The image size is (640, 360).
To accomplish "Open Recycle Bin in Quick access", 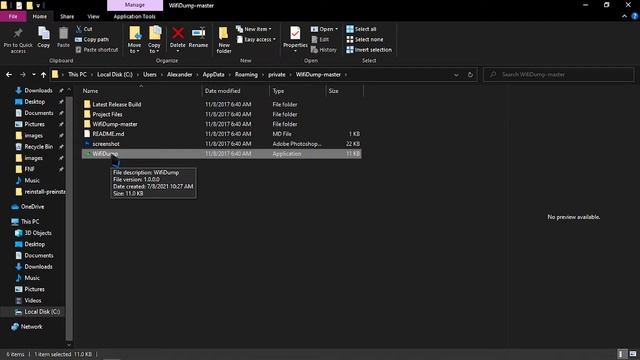I will [38, 147].
